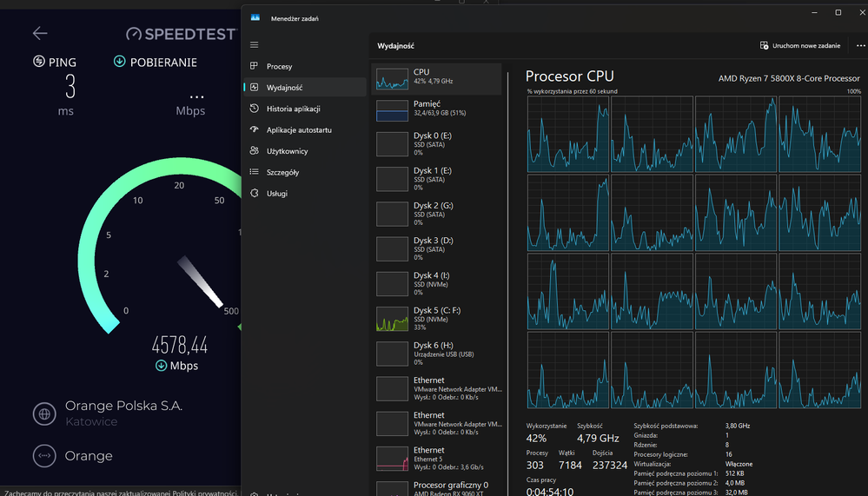Select Dysk 1 (E:) item
Screen dimensions: 868x496
437,179
